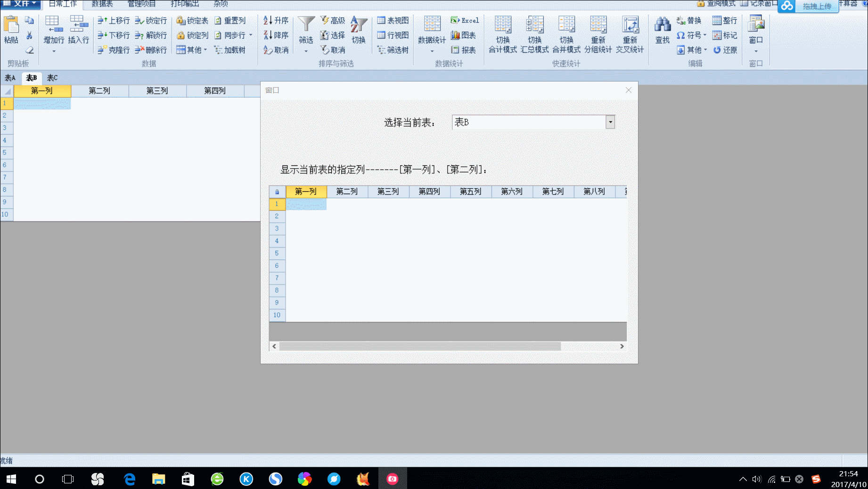Open Row View (行视图)
Screen dimensions: 868x489
(x=393, y=35)
